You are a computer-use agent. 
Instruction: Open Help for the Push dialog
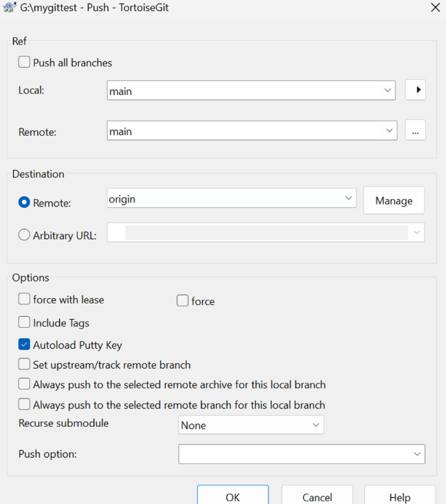pos(400,496)
